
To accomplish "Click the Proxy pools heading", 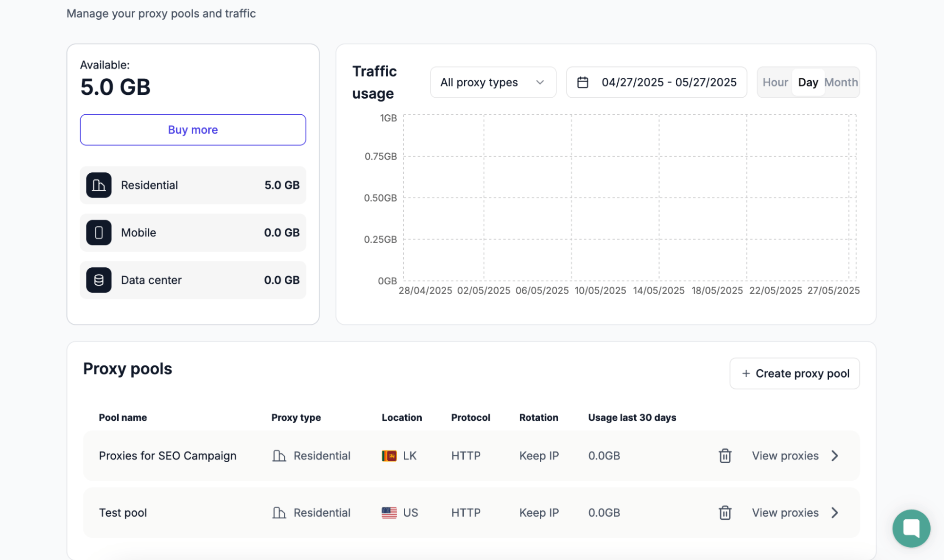I will click(128, 369).
